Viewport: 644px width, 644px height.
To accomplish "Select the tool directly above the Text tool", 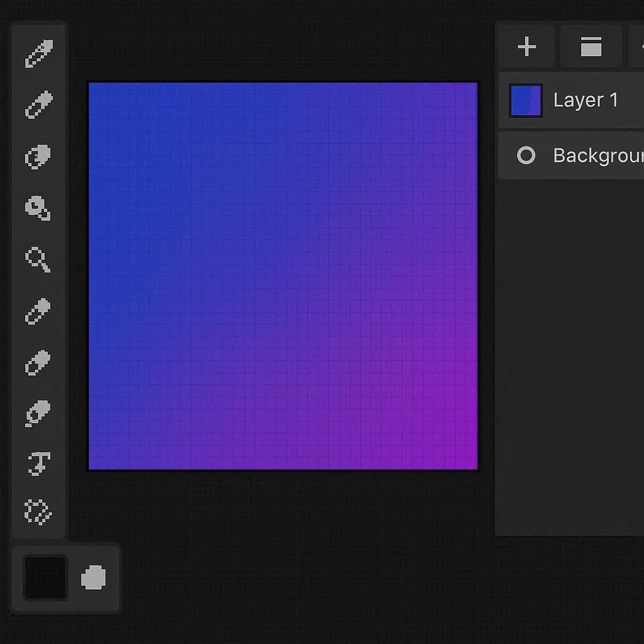I will point(38,414).
